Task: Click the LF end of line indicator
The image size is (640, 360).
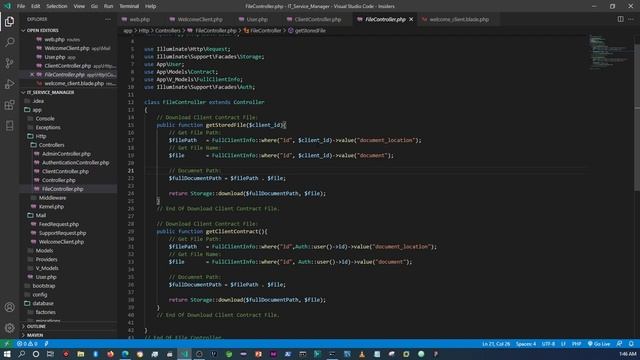Action: click(563, 344)
